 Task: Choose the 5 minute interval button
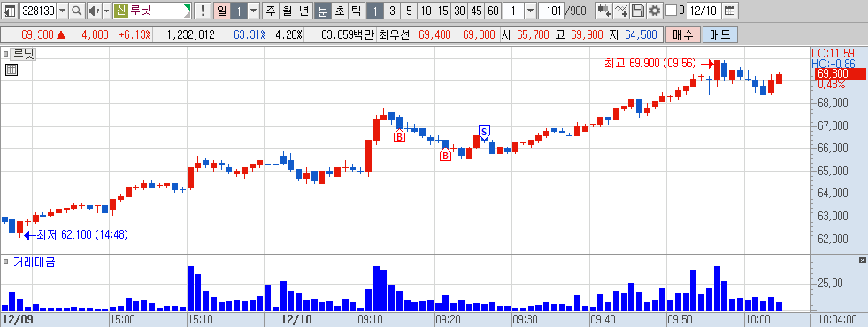pyautogui.click(x=409, y=10)
